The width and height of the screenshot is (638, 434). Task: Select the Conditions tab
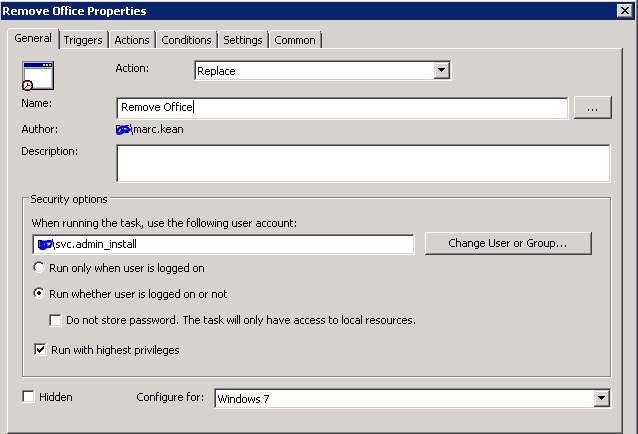pyautogui.click(x=187, y=40)
